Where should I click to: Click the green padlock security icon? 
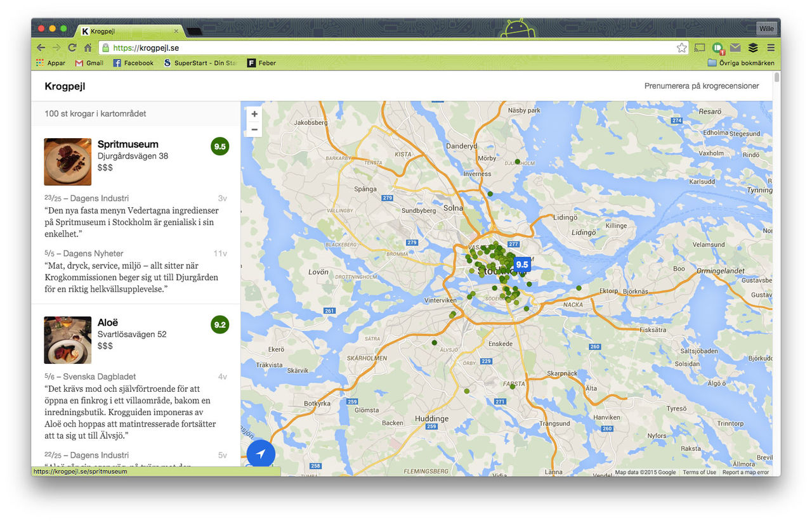point(106,48)
